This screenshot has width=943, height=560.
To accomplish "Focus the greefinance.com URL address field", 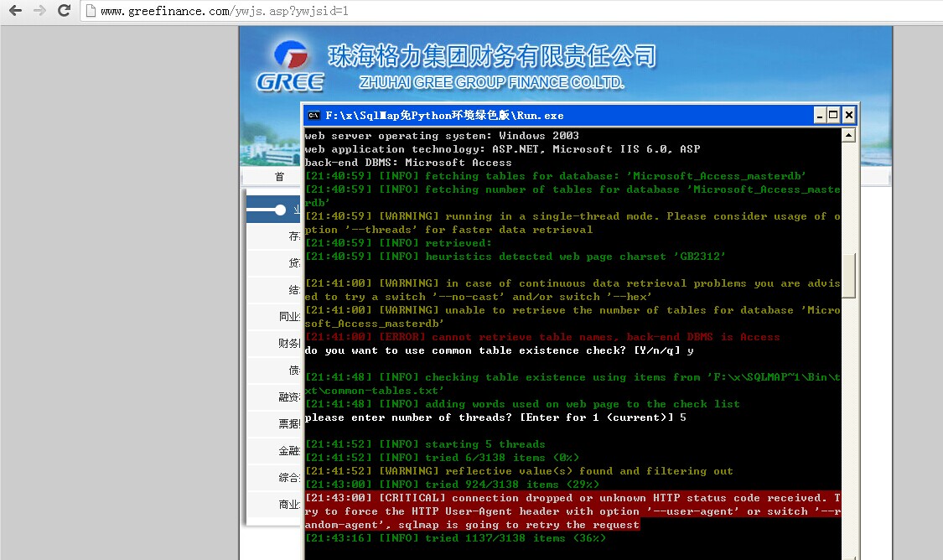I will pyautogui.click(x=511, y=11).
